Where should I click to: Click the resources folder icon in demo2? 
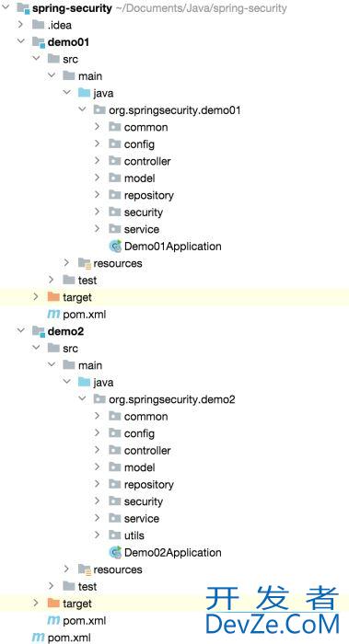coord(85,569)
